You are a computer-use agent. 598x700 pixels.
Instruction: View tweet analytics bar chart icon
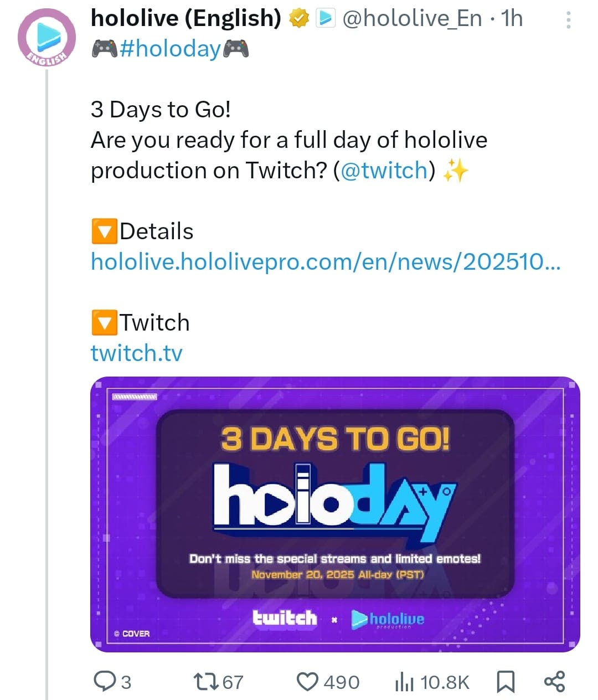coord(404,682)
